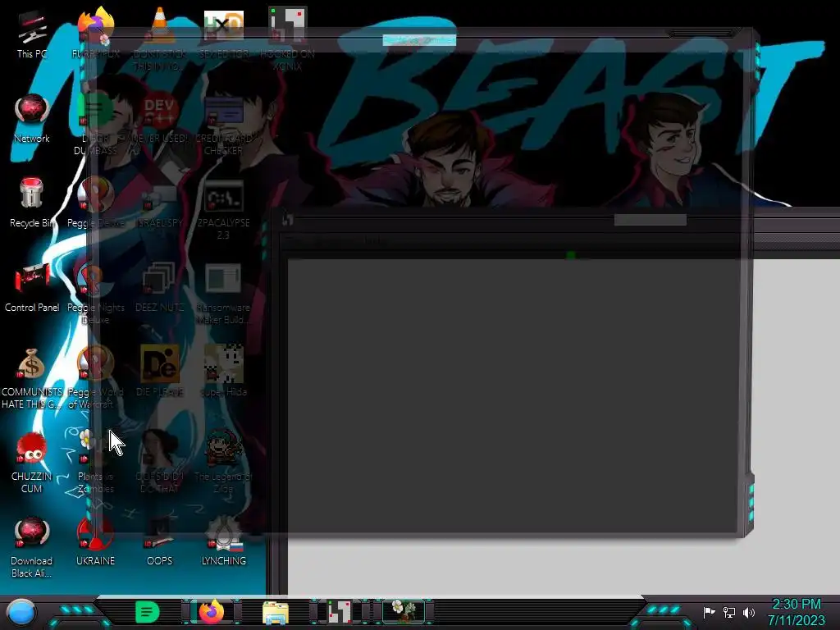Image resolution: width=840 pixels, height=630 pixels.
Task: Open the OOPS desktop shortcut
Action: tap(160, 541)
